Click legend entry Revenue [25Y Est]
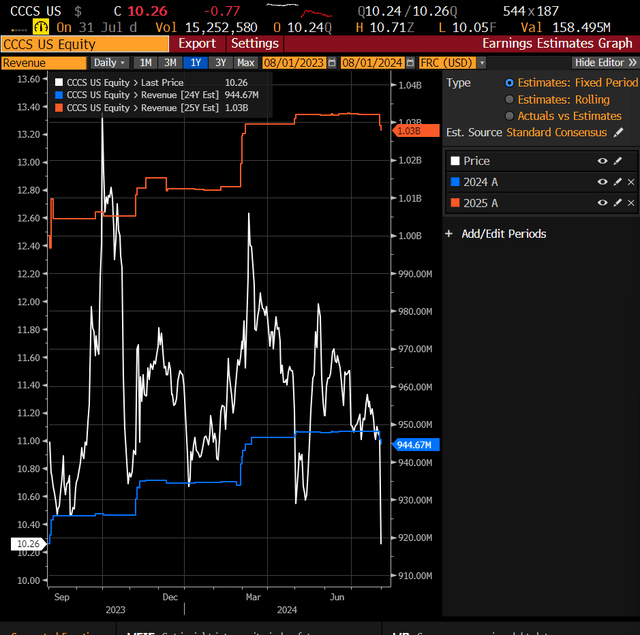 click(x=152, y=108)
